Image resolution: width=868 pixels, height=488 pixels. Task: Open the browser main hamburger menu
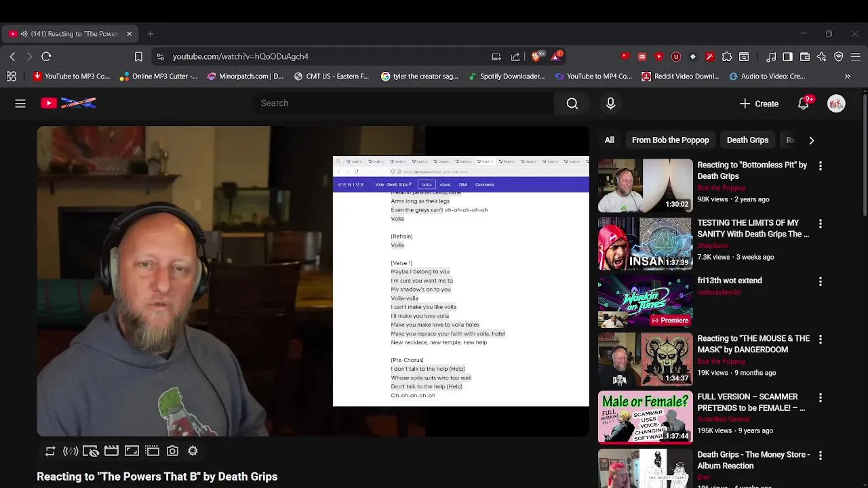pos(856,57)
